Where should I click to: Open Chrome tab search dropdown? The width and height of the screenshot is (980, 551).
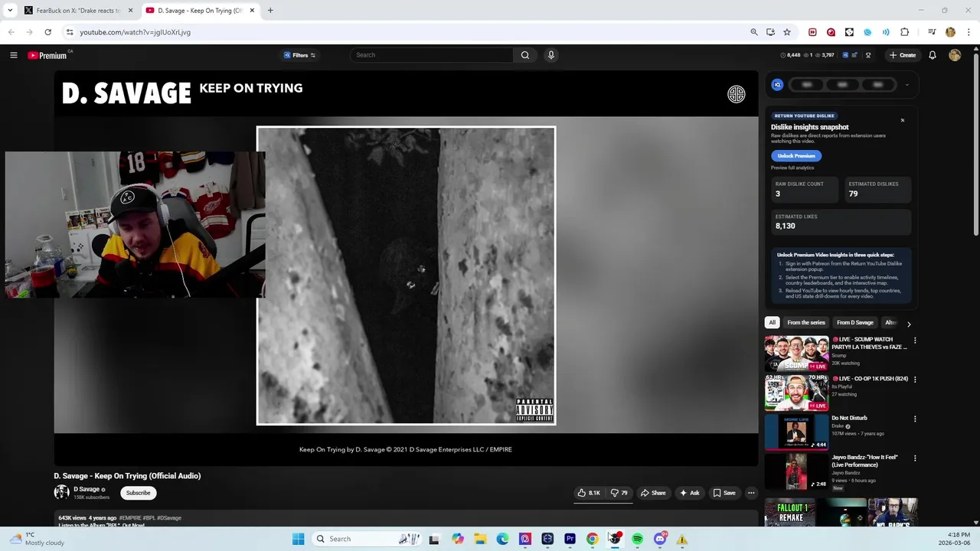9,11
